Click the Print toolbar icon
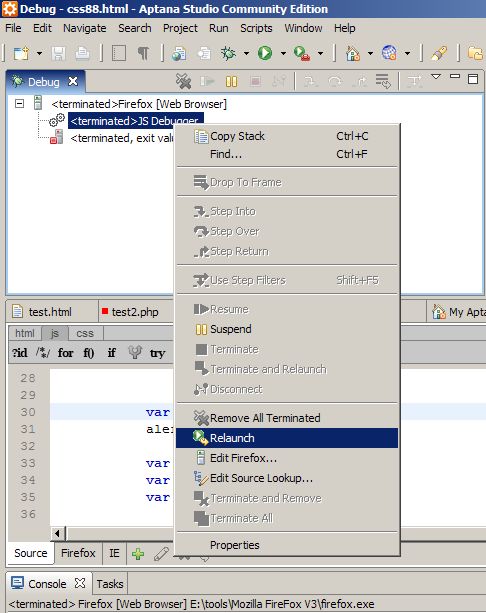 [x=82, y=53]
